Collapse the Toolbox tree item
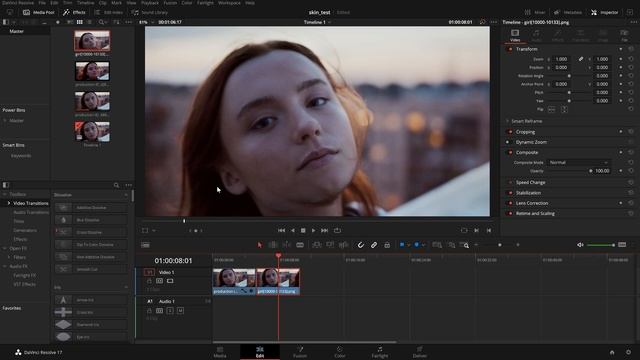Screen dimensions: 640x360 click(x=5, y=194)
